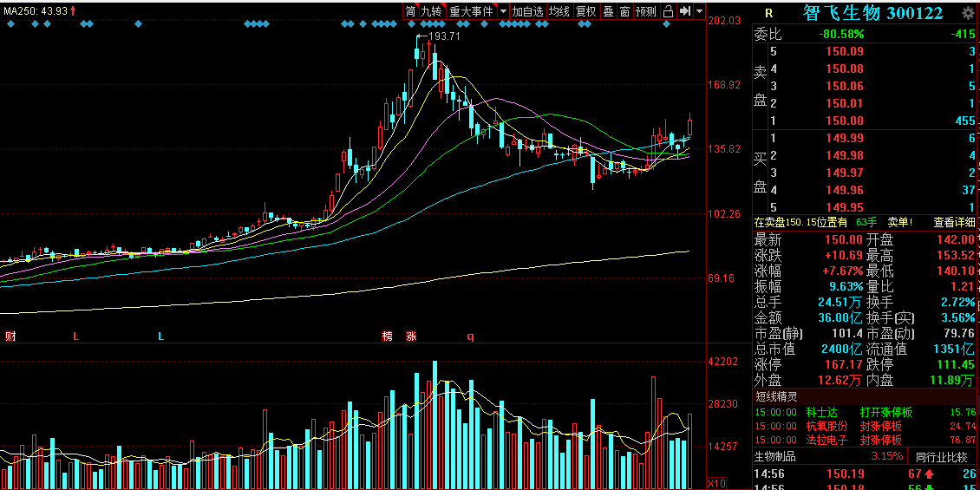Select the 法拉电子 封涨停板 alert row
The height and width of the screenshot is (490, 980).
point(865,440)
